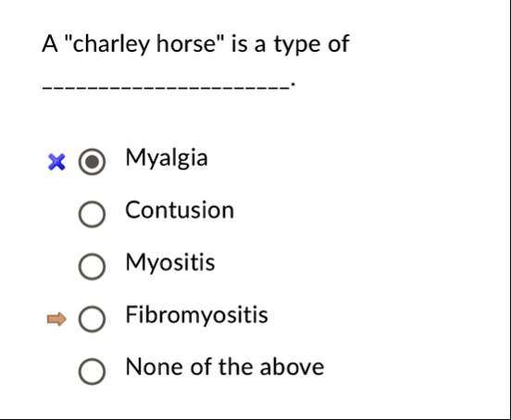Screen dimensions: 511x420
Task: Click the Myalgia answer label
Action: [167, 158]
